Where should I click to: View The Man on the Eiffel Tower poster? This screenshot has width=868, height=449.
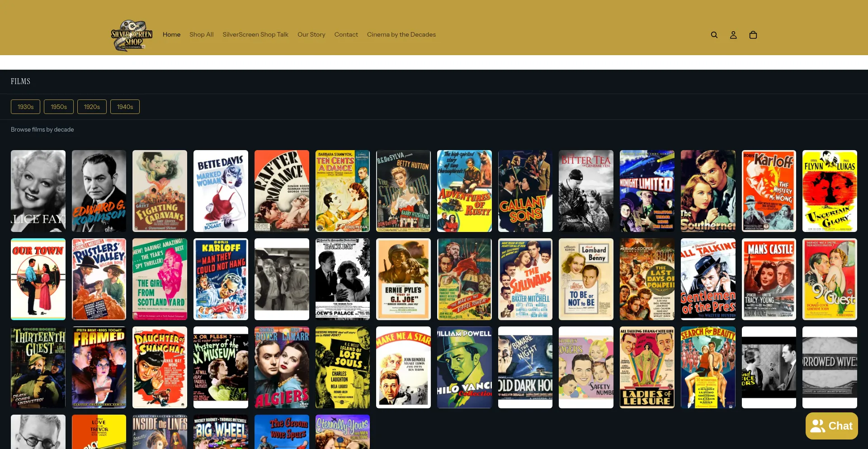pyautogui.click(x=464, y=279)
